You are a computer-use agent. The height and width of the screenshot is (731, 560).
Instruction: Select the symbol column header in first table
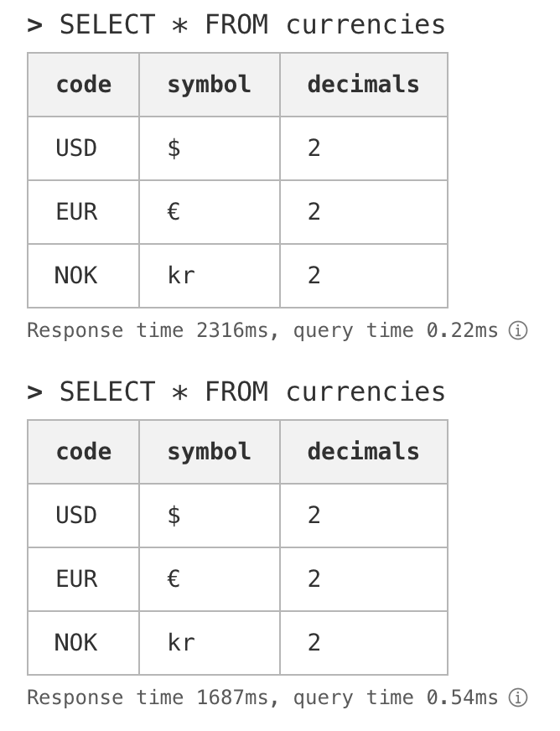[x=209, y=85]
